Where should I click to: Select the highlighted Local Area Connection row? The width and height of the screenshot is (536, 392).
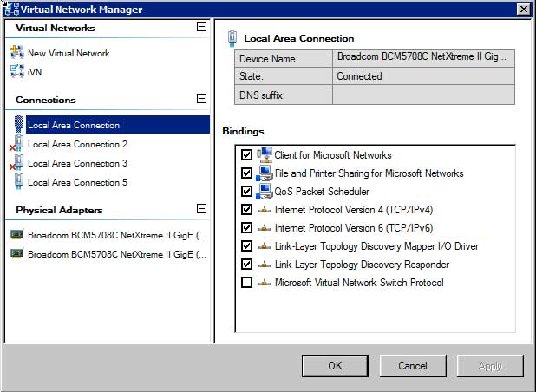pos(118,124)
